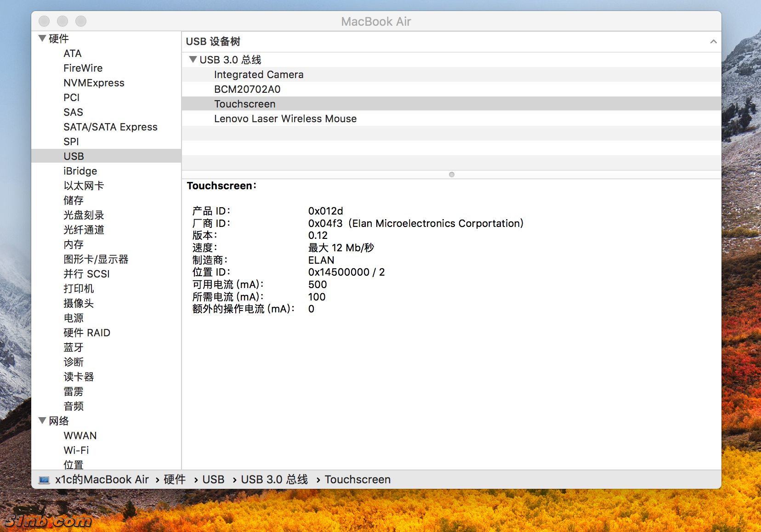Open SATA/SATA Express sidebar item
The height and width of the screenshot is (532, 761).
(x=110, y=127)
